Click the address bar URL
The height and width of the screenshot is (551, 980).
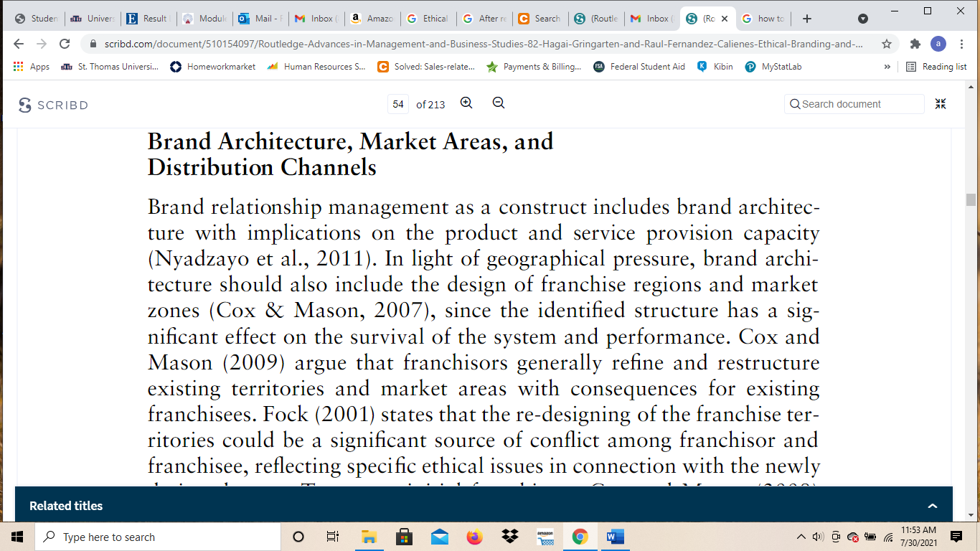(484, 44)
